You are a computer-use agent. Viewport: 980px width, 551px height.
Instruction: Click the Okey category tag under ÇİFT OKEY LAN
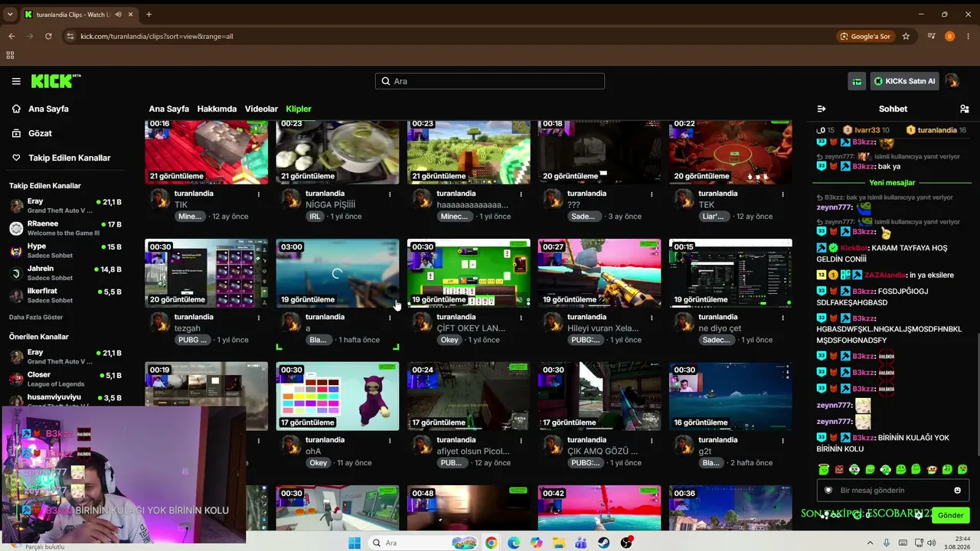coord(449,340)
